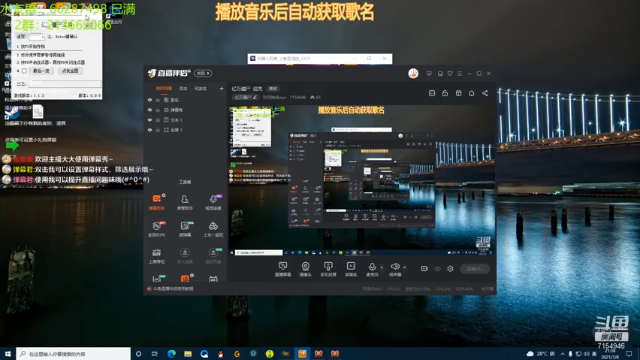This screenshot has height=360, width=640.
Task: Open the Windows Start button
Action: [8, 353]
